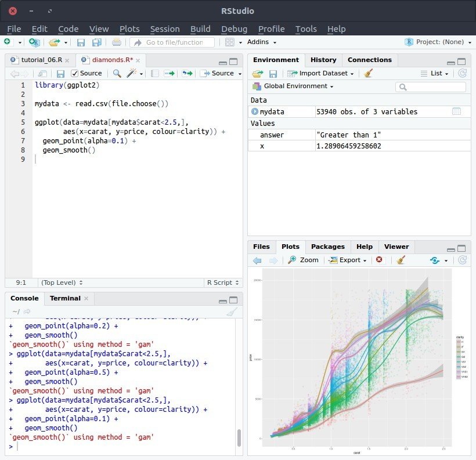Open the New File dropdown arrow

pyautogui.click(x=20, y=43)
